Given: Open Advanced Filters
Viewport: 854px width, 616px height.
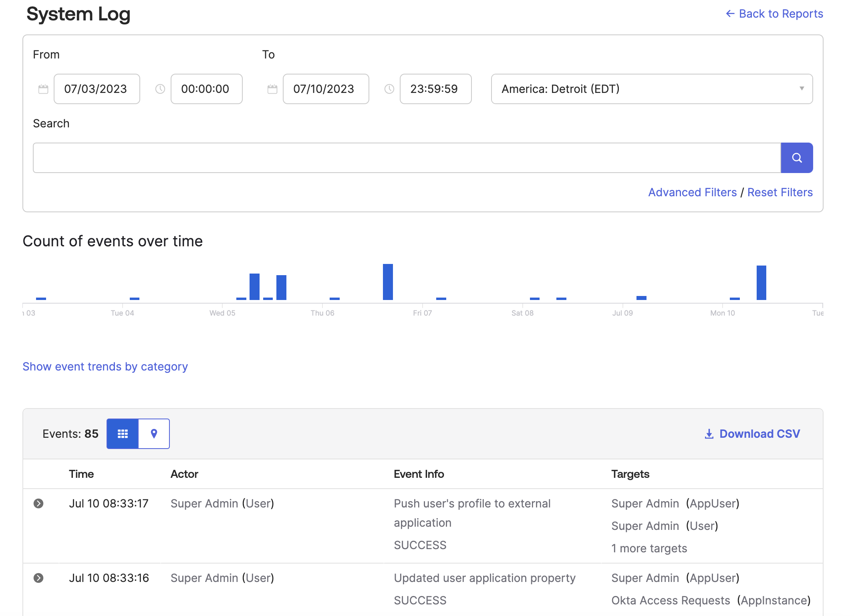Looking at the screenshot, I should [692, 192].
